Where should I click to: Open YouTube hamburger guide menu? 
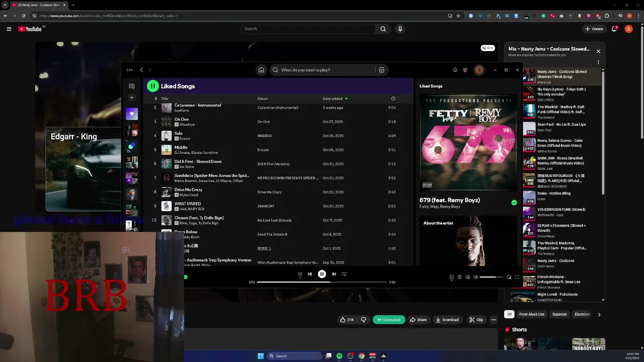[x=9, y=29]
